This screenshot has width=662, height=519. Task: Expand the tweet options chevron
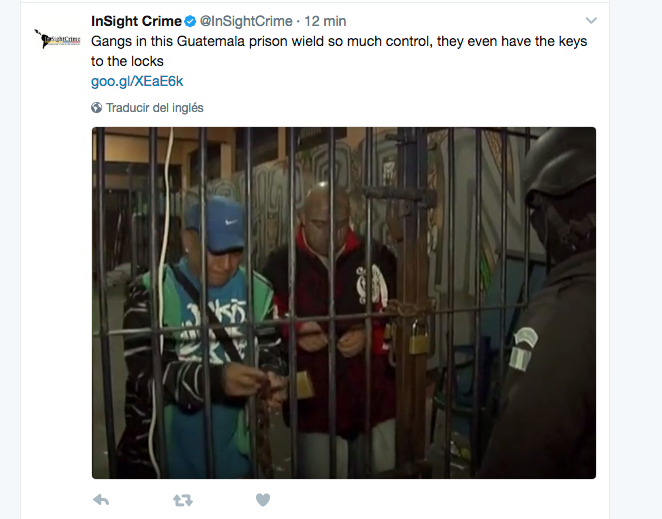(x=591, y=20)
